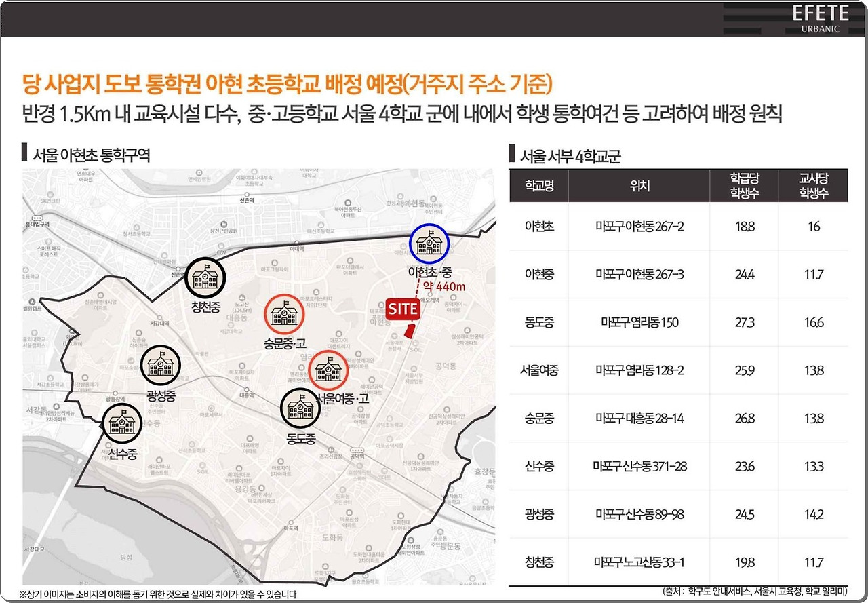Viewport: 868px width, 603px height.
Task: Click the 25.9 value for 서울여중
Action: [745, 370]
